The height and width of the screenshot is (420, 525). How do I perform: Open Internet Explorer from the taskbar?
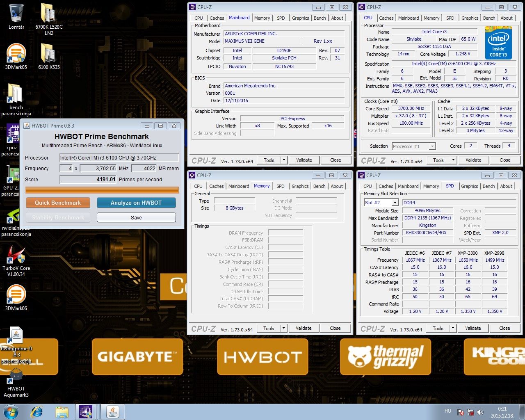(37, 412)
